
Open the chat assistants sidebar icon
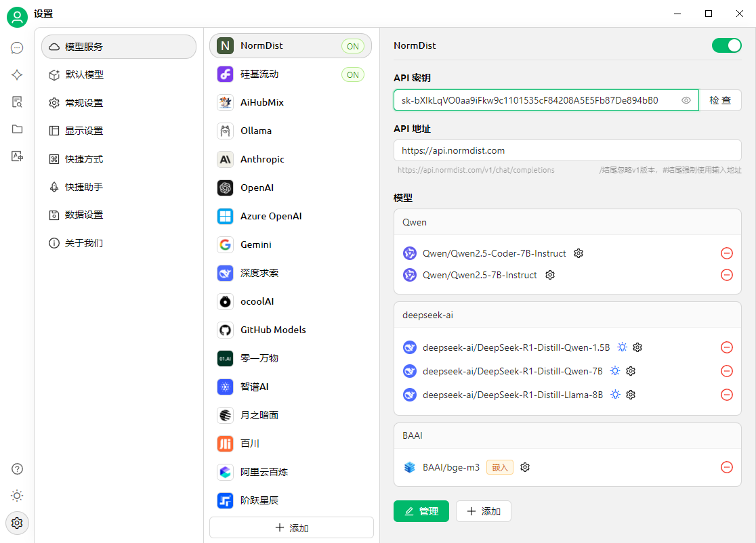(17, 47)
